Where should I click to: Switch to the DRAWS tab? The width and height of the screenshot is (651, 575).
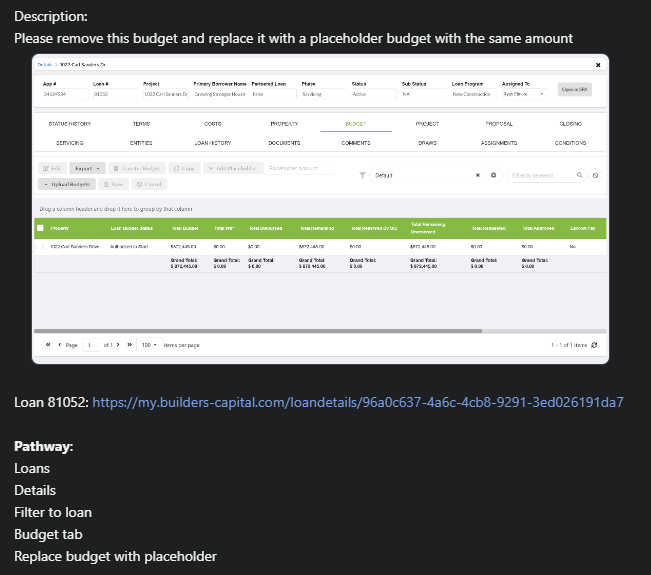(x=427, y=143)
